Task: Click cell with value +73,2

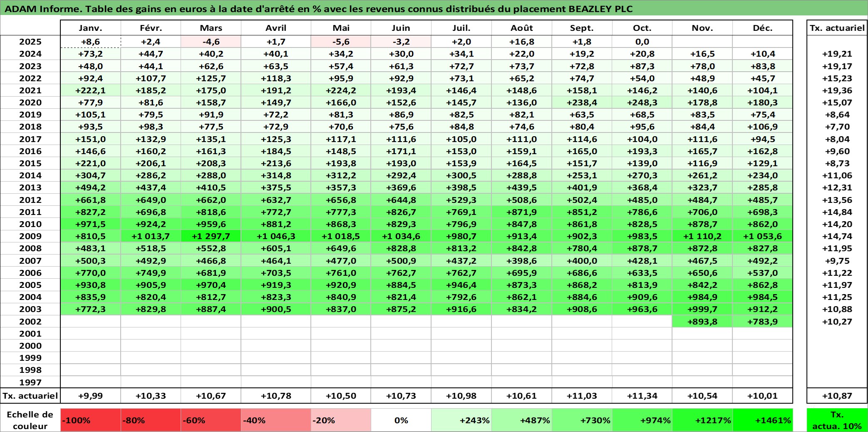Action: pyautogui.click(x=91, y=54)
